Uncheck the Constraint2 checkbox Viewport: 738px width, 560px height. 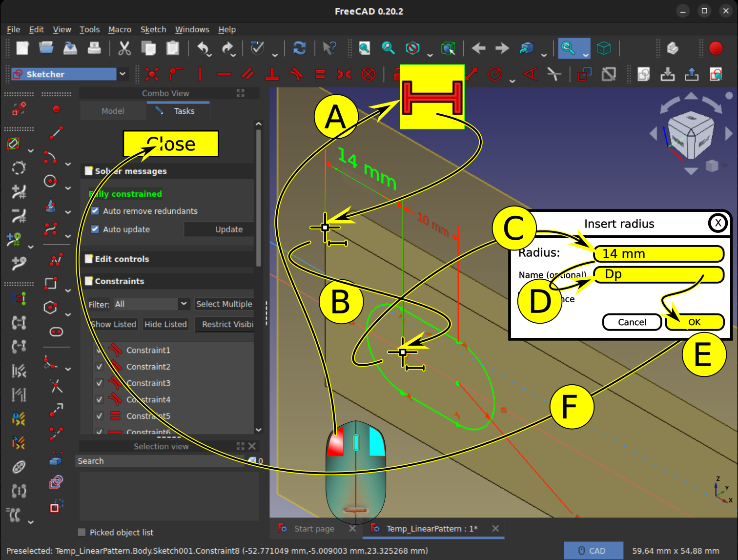click(100, 367)
